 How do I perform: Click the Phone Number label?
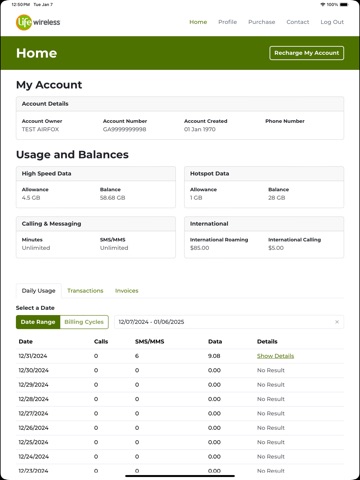(x=285, y=121)
